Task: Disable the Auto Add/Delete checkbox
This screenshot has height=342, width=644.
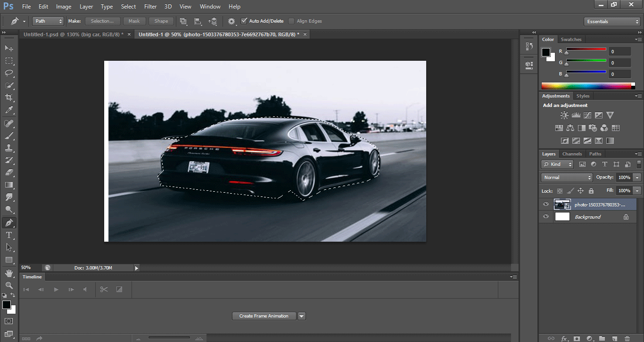Action: coord(244,21)
